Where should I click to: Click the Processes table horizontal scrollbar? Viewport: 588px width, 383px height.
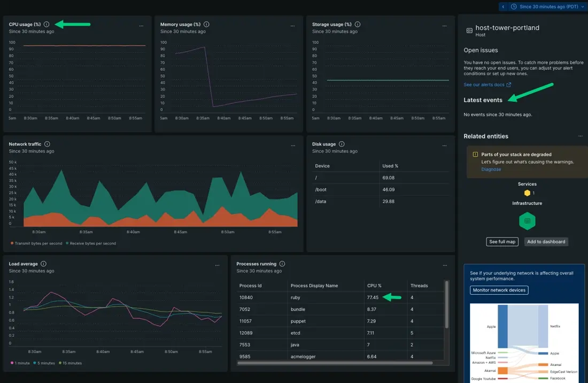point(335,363)
